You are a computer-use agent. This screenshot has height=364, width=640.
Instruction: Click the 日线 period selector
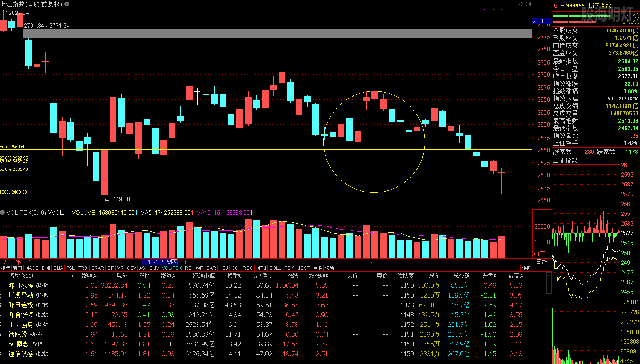pyautogui.click(x=542, y=262)
